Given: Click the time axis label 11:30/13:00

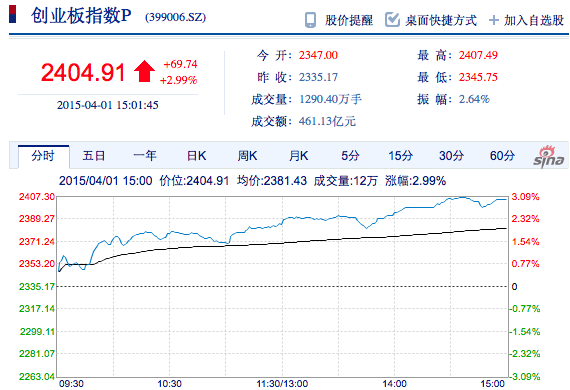Looking at the screenshot, I should 282,384.
